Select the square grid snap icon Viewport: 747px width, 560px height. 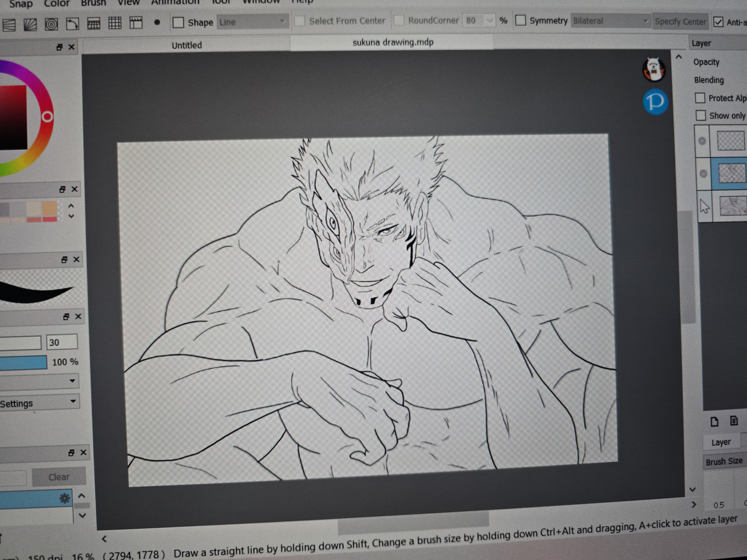(115, 23)
